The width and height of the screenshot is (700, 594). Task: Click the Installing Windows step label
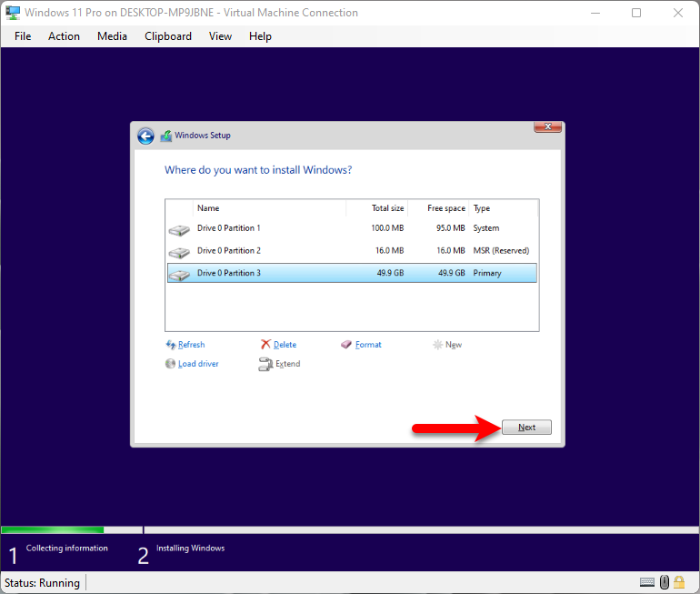191,548
